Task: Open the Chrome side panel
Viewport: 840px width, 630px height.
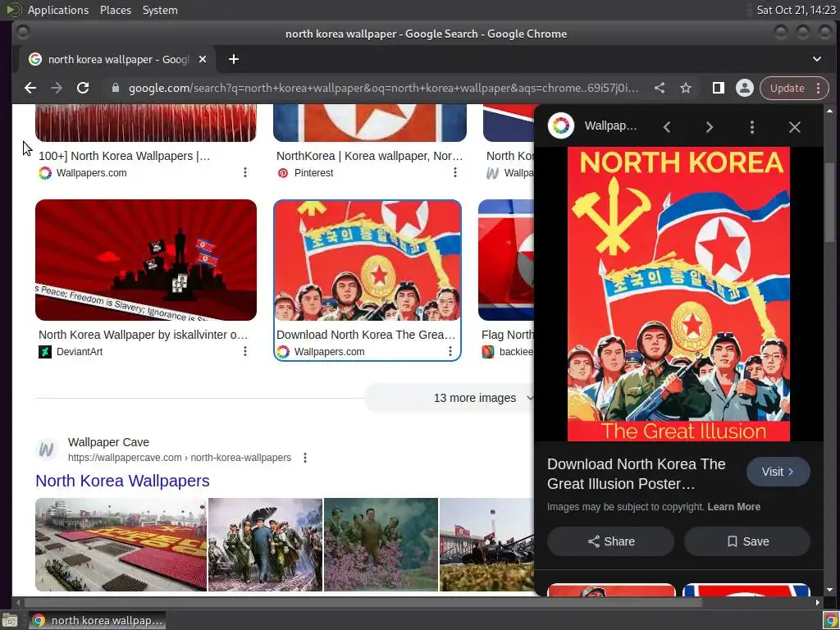Action: [x=718, y=88]
